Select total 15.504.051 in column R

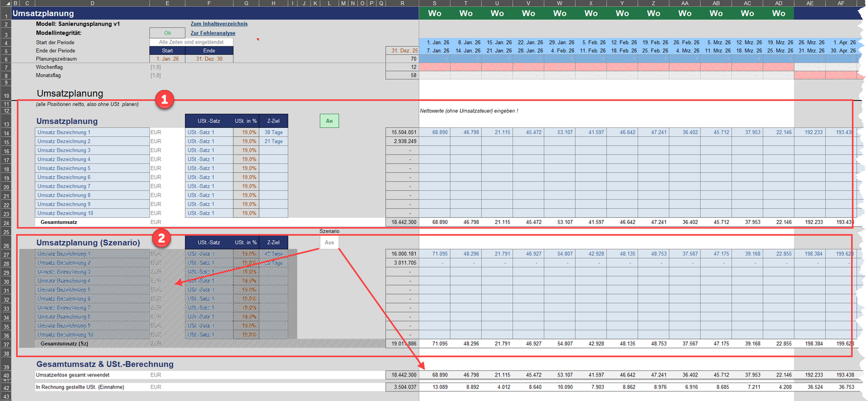point(402,132)
